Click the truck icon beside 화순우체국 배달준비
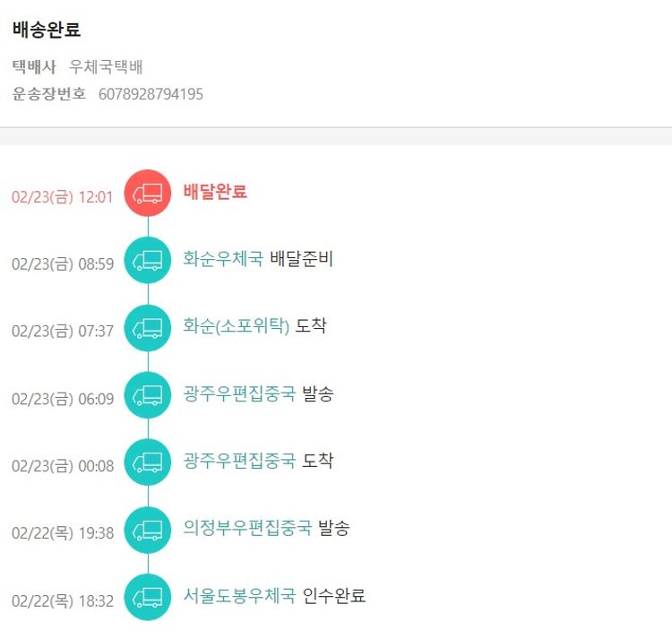 point(147,260)
